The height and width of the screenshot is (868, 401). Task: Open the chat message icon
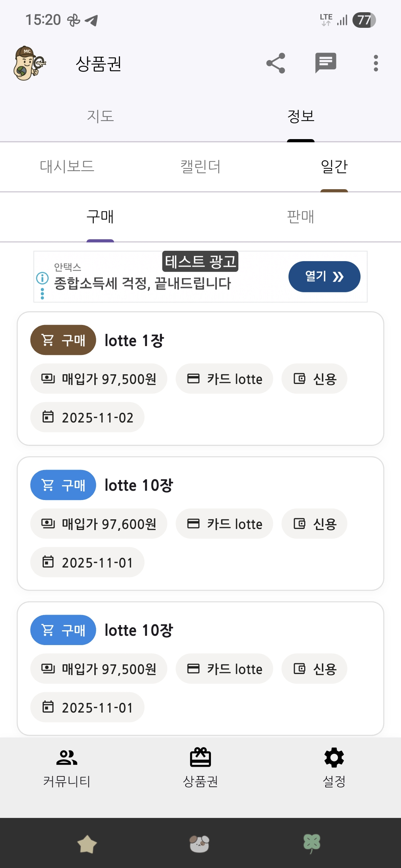pyautogui.click(x=326, y=63)
